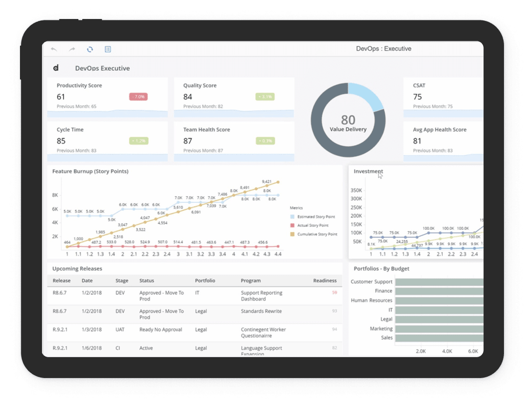Sort table by Release column header
Screen dimensions: 532x407
coord(61,281)
